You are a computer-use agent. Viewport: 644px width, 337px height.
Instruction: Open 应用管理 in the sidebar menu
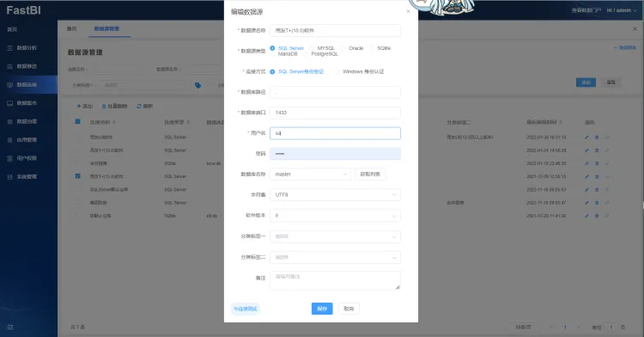pos(27,140)
